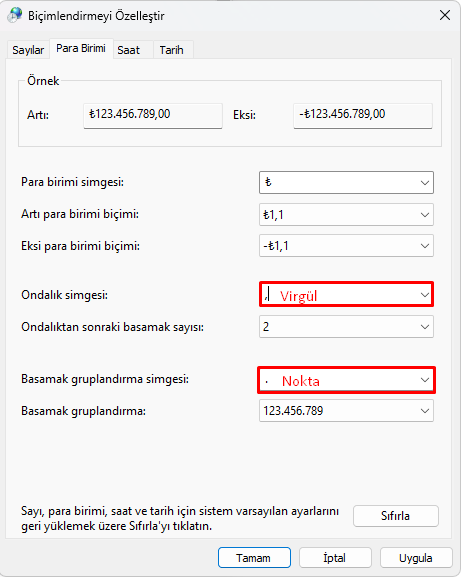Confirm with the Tamam button
The height and width of the screenshot is (577, 462).
[x=254, y=558]
